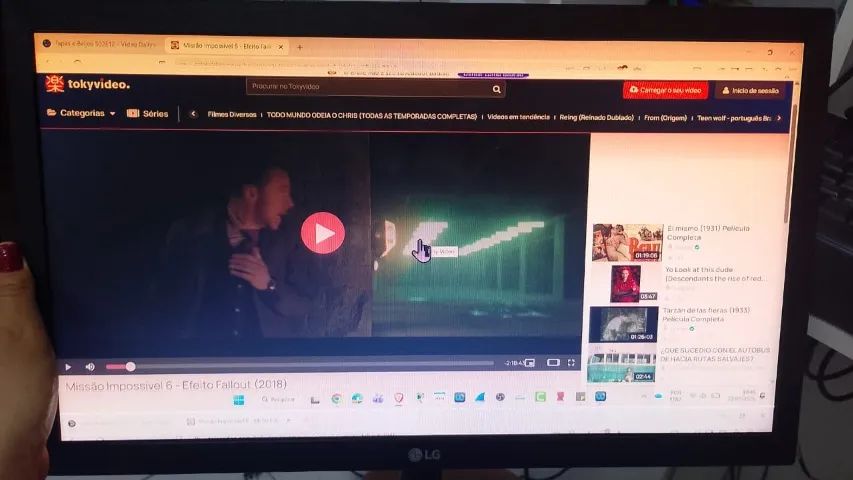Viewport: 853px width, 480px height.
Task: Click the search magnifier icon
Action: (x=497, y=89)
